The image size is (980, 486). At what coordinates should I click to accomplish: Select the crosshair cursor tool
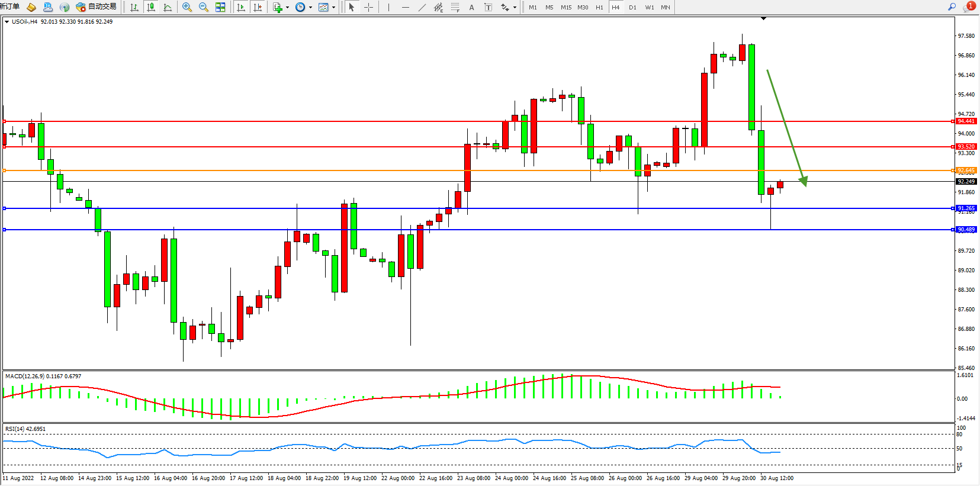click(368, 7)
